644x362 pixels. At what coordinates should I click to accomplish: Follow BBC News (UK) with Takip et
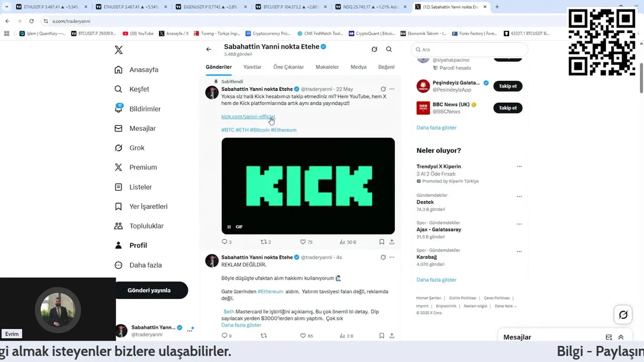(x=508, y=108)
